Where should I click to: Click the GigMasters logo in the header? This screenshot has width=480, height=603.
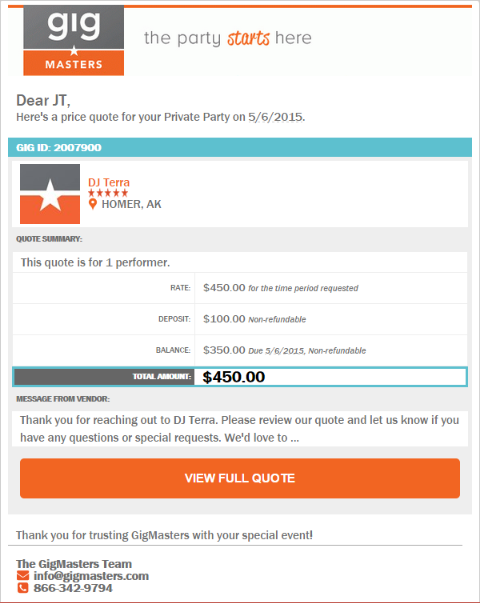tap(73, 40)
